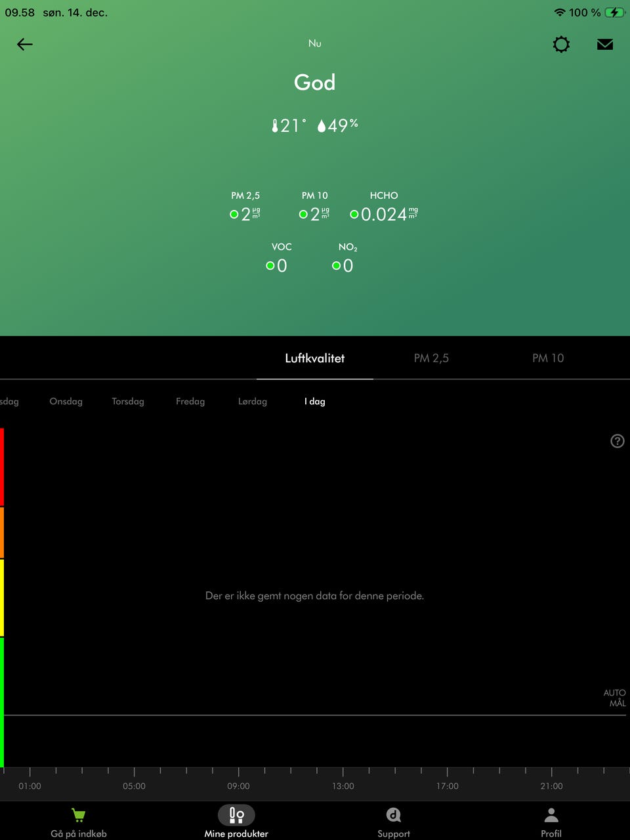Tap the 13:00 timeline label
The width and height of the screenshot is (630, 840).
(x=343, y=786)
